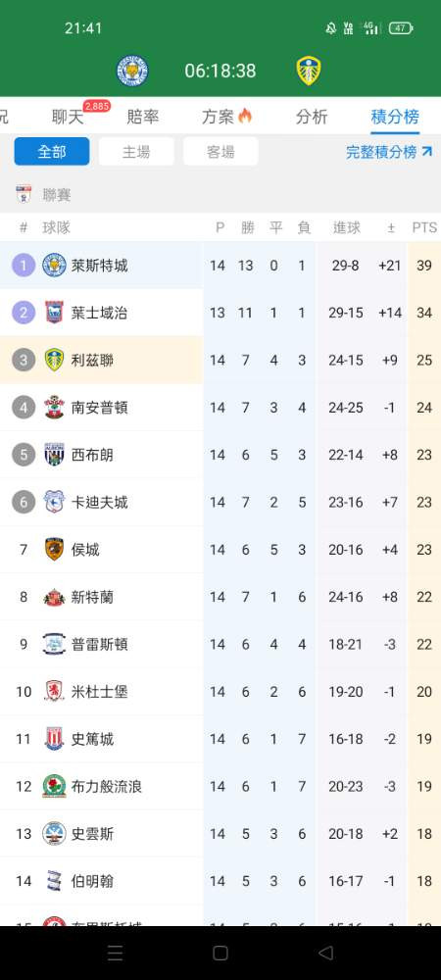The height and width of the screenshot is (980, 441).
Task: Go to the 分析 analysis tab
Action: click(x=311, y=117)
